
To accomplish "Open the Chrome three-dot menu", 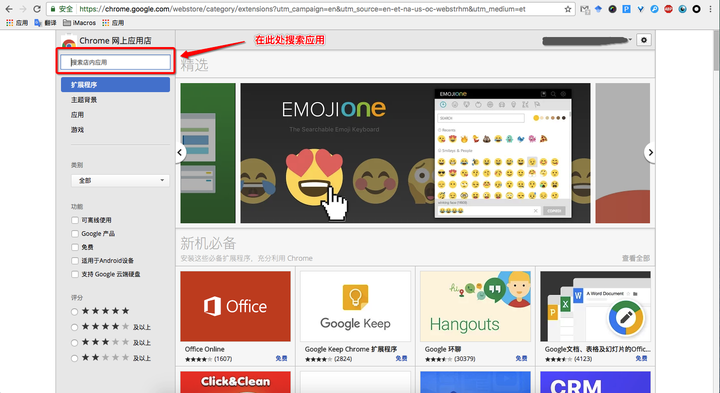I will click(x=711, y=9).
